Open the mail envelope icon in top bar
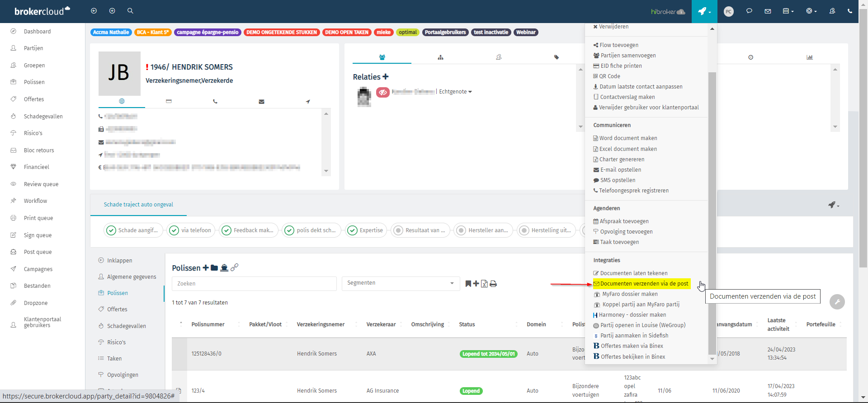Viewport: 868px width, 403px height. (x=768, y=11)
